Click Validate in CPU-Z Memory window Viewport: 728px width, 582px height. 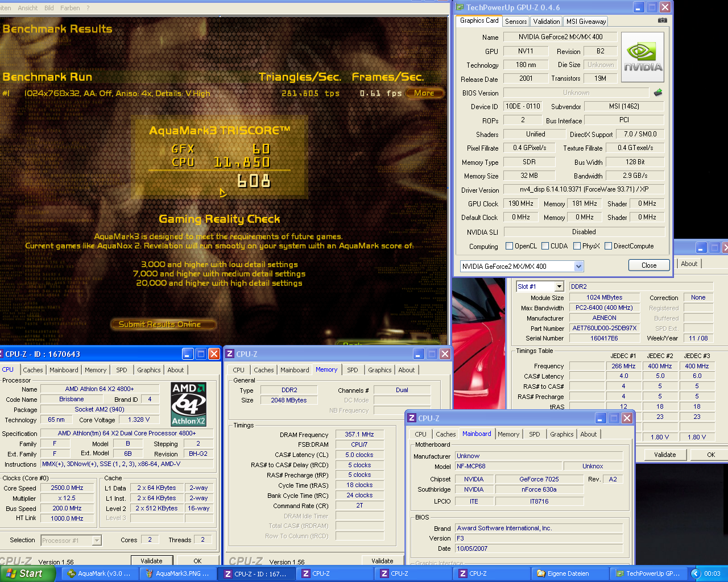(382, 561)
